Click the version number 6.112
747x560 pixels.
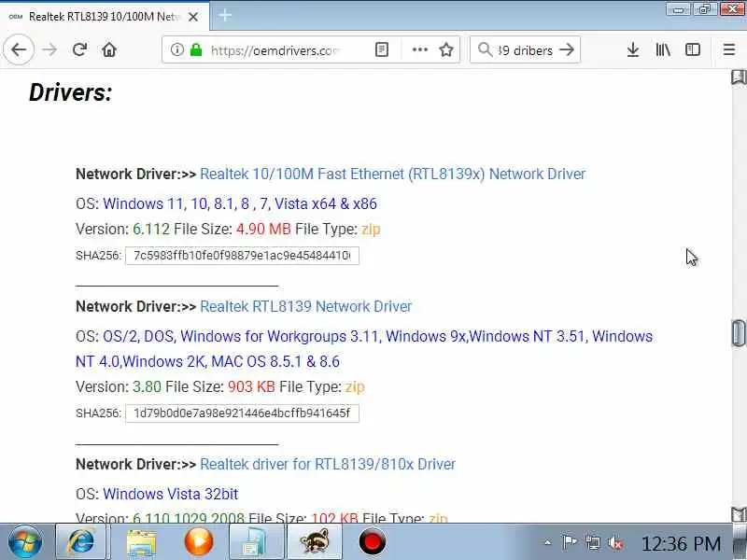[x=151, y=230]
